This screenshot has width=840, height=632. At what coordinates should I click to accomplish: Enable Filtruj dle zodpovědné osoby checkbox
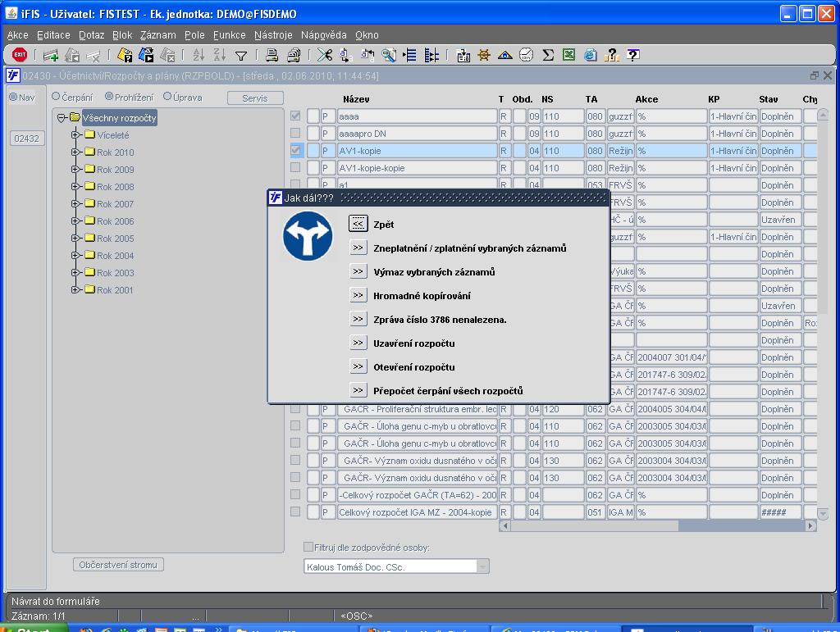(308, 547)
